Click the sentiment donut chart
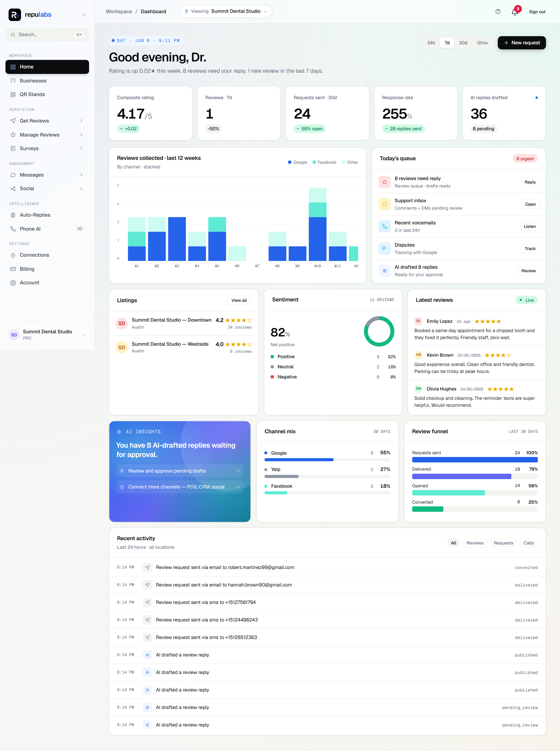The width and height of the screenshot is (560, 751). (x=379, y=331)
